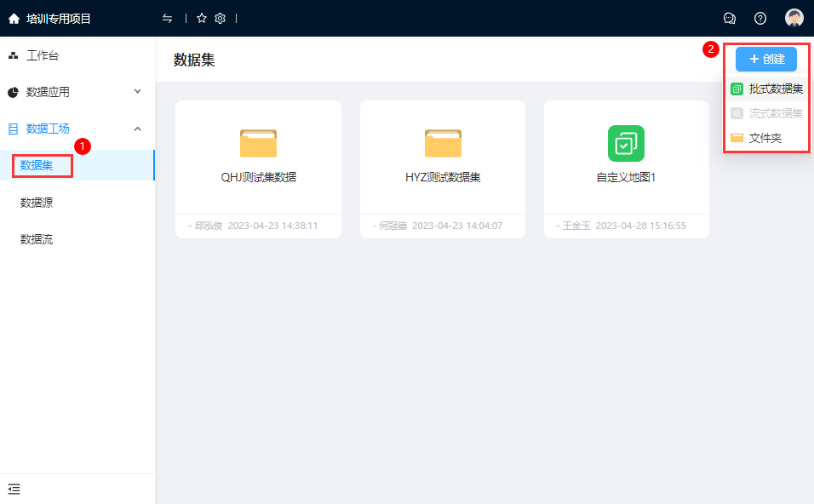Click the switch arrows icon in top bar
The height and width of the screenshot is (504, 814).
pyautogui.click(x=168, y=19)
